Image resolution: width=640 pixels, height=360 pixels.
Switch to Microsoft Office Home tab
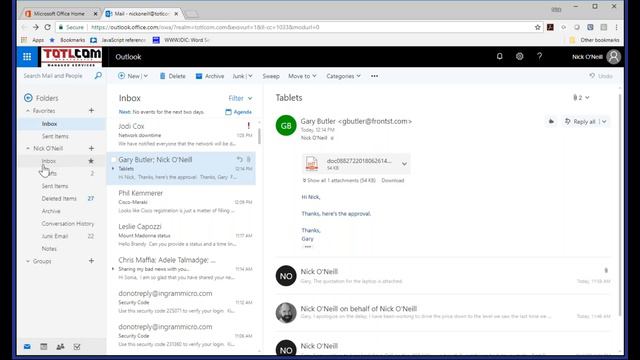(x=59, y=13)
